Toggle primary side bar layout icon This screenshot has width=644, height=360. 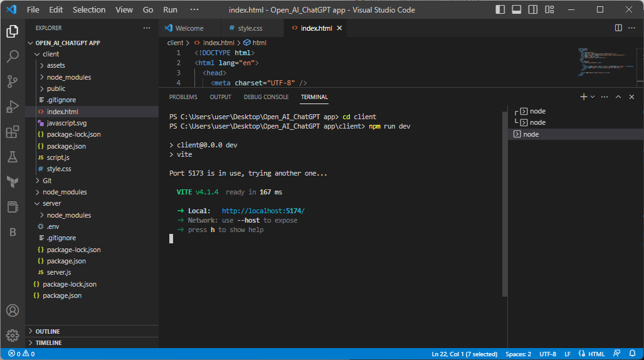click(500, 9)
